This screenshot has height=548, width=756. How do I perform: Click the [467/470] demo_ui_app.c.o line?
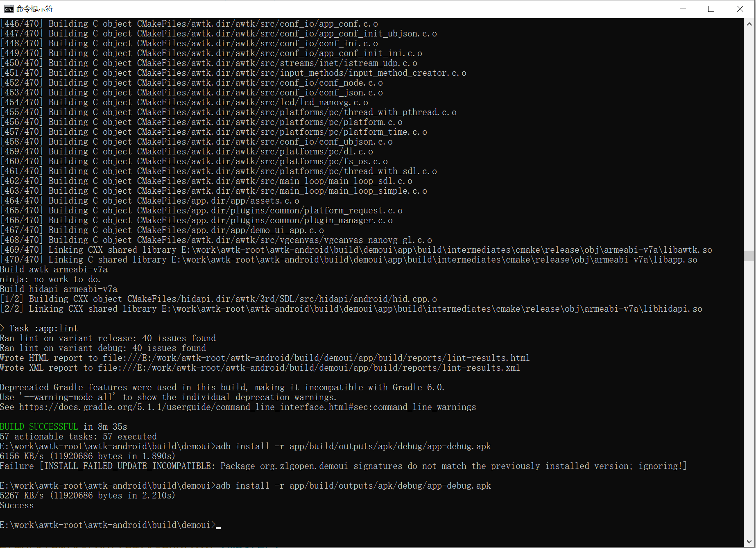[162, 230]
